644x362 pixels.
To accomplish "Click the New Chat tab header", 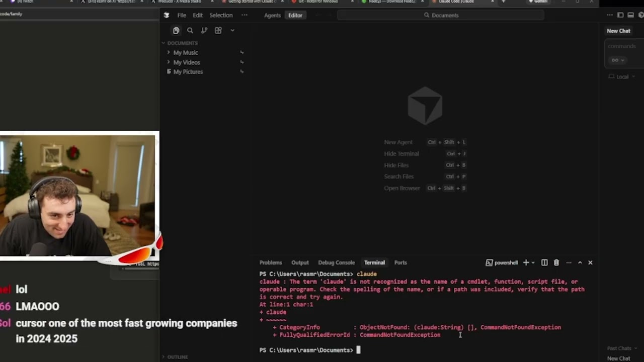I will (618, 31).
